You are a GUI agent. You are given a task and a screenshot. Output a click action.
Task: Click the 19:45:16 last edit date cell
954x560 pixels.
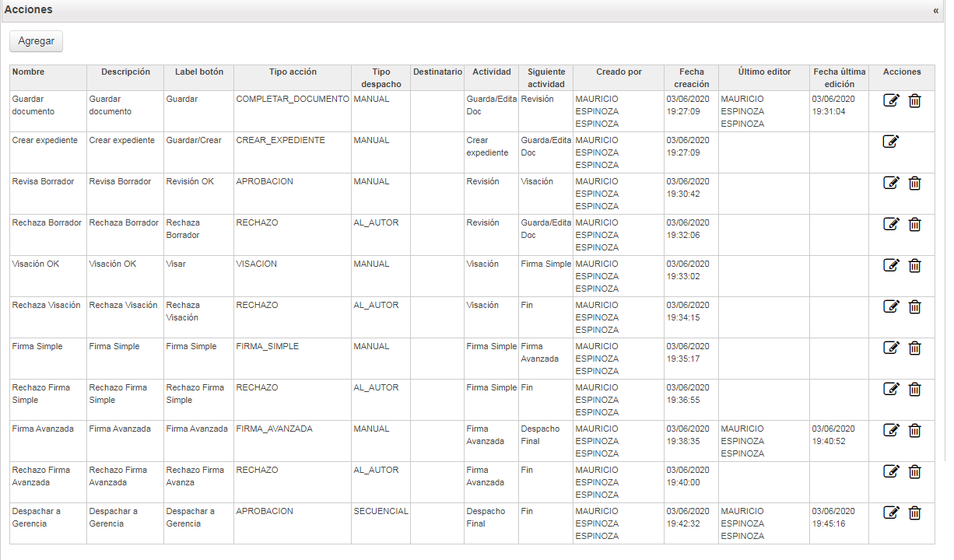pyautogui.click(x=839, y=523)
